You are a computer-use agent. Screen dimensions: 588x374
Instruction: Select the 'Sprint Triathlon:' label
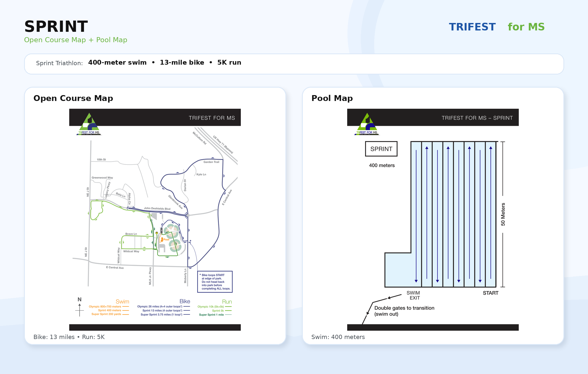(x=59, y=63)
